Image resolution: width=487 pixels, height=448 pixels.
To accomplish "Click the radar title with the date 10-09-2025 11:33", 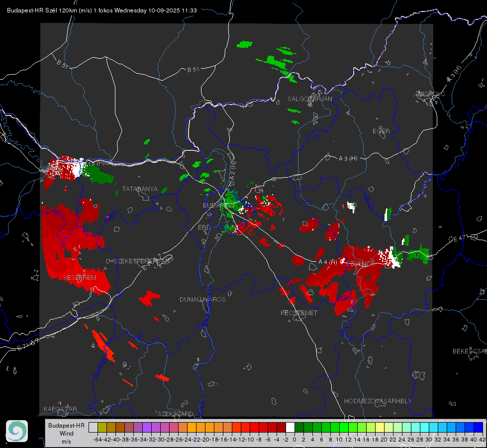I will [102, 10].
